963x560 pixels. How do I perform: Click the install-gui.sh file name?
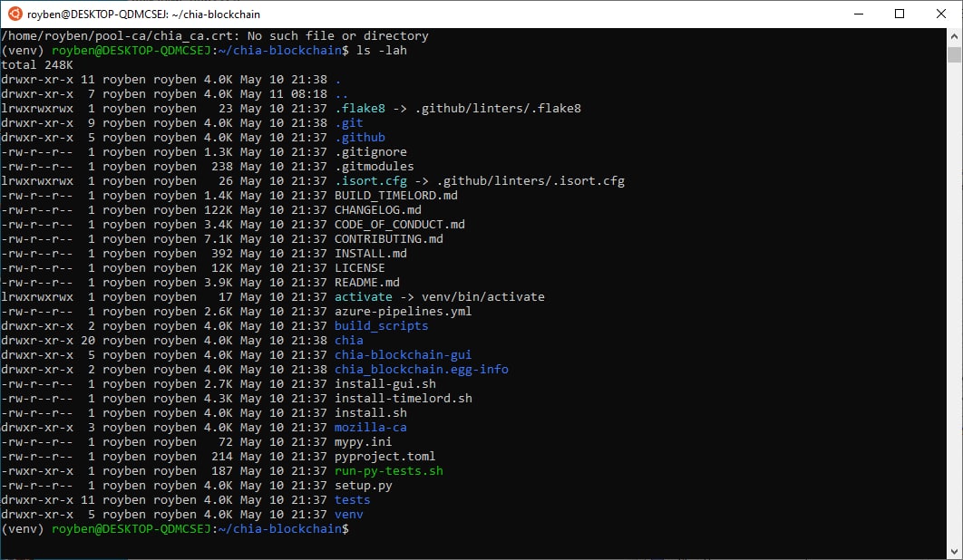click(x=385, y=384)
